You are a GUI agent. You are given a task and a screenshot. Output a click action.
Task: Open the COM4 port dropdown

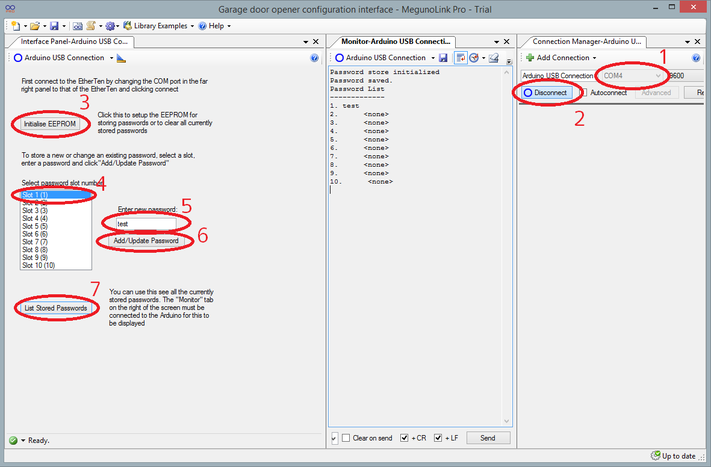pos(632,76)
